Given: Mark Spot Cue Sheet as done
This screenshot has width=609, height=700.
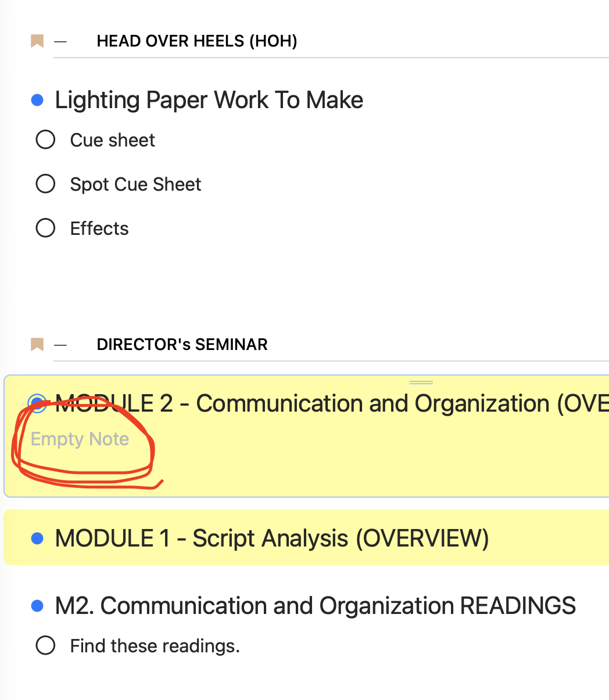Looking at the screenshot, I should tap(45, 184).
